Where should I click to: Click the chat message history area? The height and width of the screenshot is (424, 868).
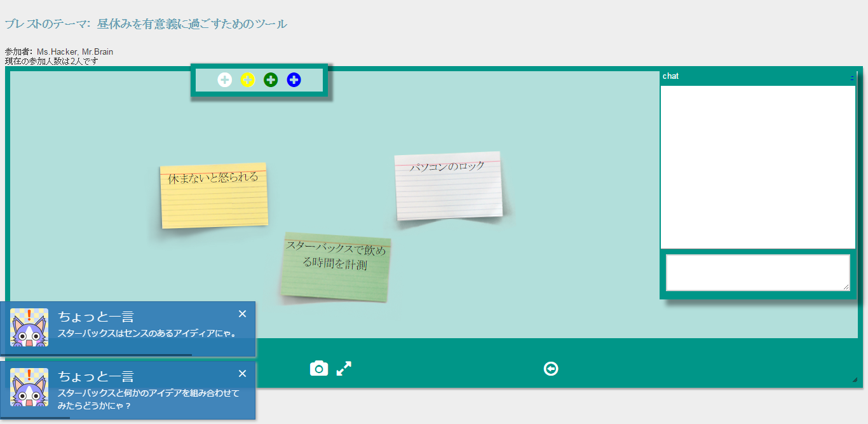[758, 167]
